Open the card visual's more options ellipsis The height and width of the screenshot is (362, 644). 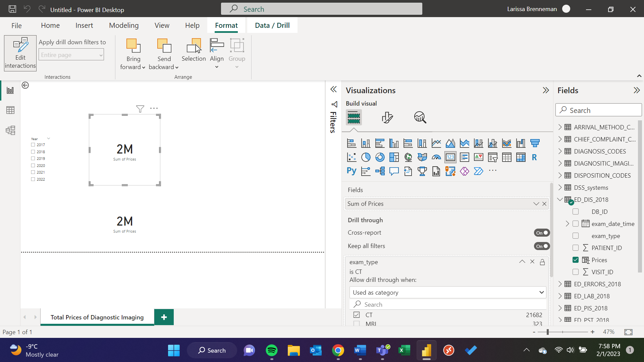[x=154, y=108]
